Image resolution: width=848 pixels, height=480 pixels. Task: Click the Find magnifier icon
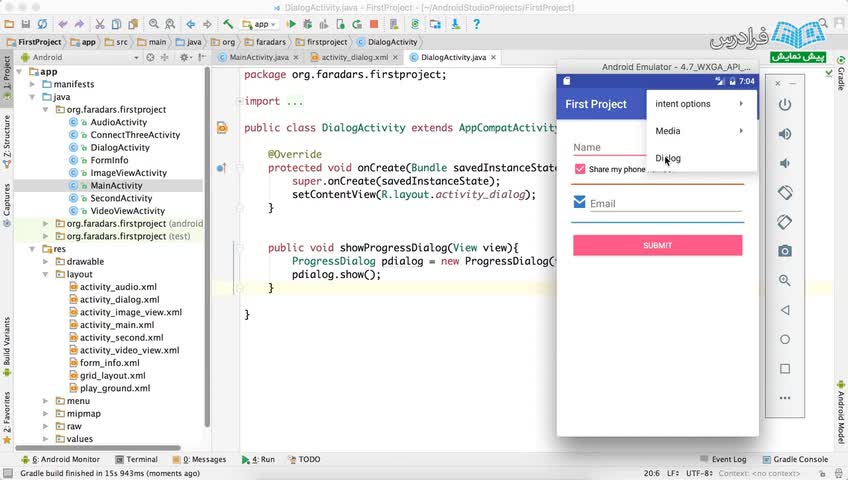click(x=154, y=24)
